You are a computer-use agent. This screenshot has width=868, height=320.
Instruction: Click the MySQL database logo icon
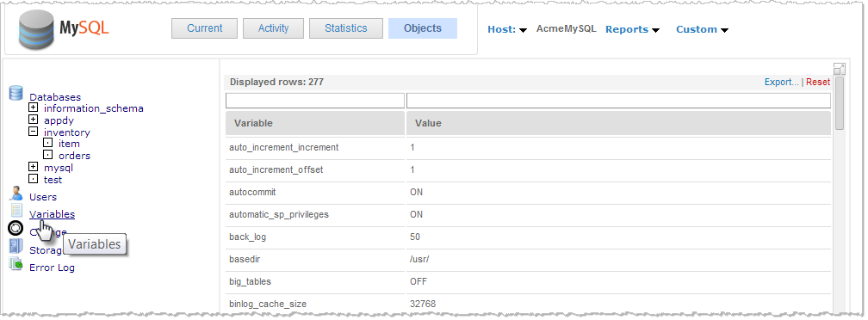[x=35, y=29]
